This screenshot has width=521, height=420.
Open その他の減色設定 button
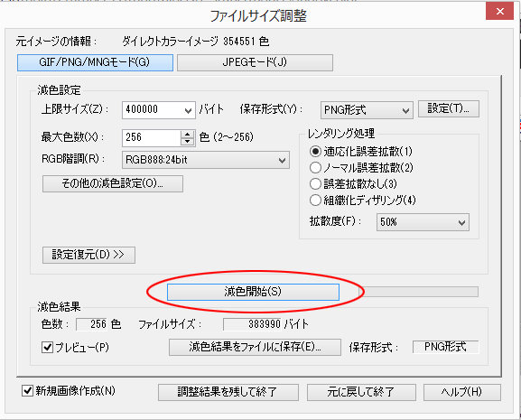coord(113,183)
